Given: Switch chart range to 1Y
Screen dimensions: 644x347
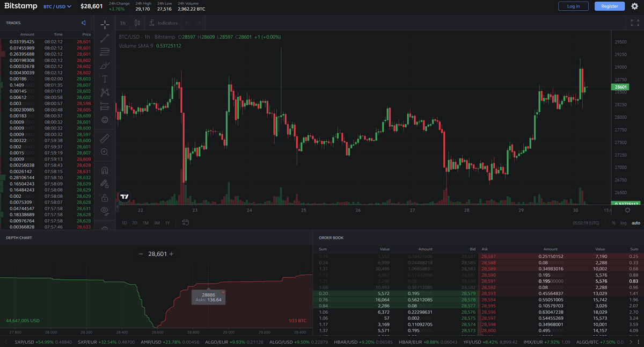Looking at the screenshot, I should point(167,223).
